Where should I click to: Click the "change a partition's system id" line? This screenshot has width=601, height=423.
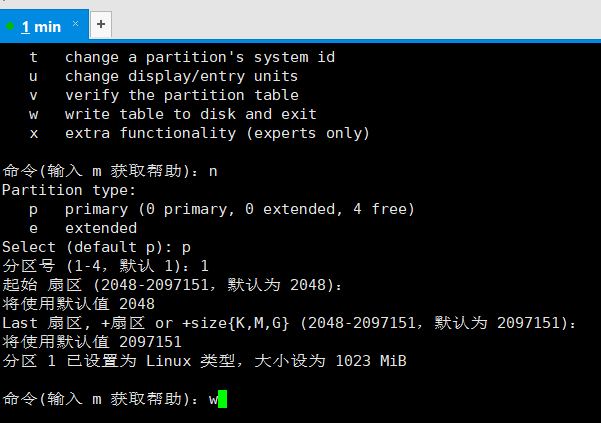(x=182, y=57)
